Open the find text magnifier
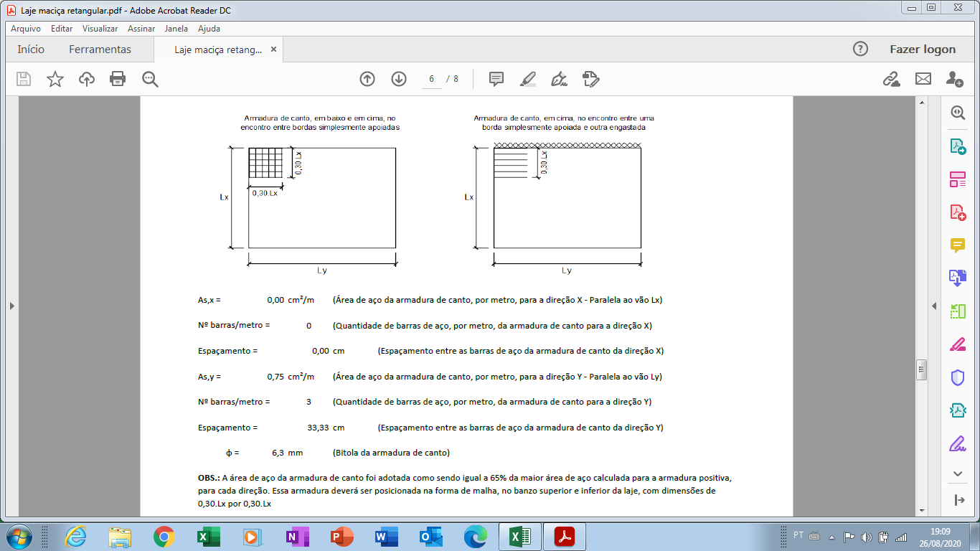Screen dimensions: 980x551 150,79
